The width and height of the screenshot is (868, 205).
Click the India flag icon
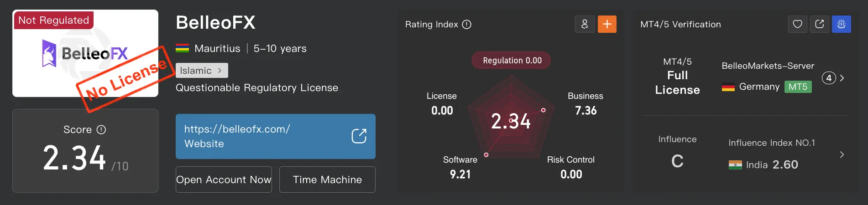click(x=735, y=165)
